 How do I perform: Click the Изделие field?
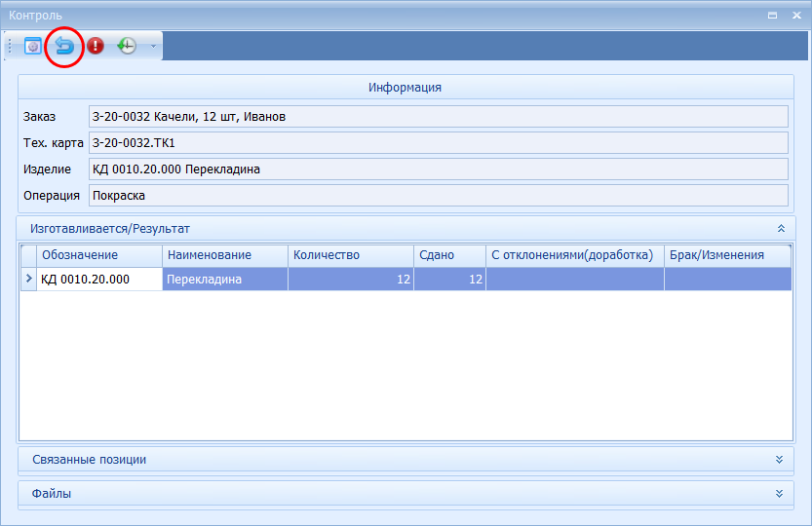point(437,169)
